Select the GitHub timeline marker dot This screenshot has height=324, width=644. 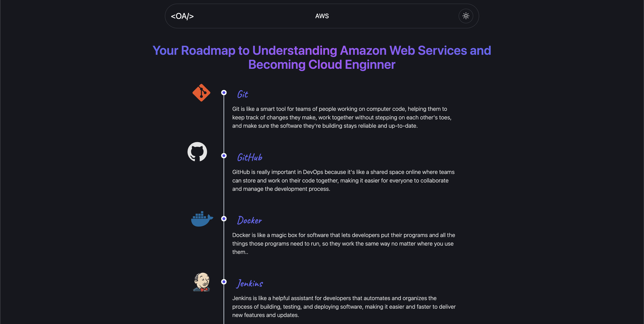(224, 156)
